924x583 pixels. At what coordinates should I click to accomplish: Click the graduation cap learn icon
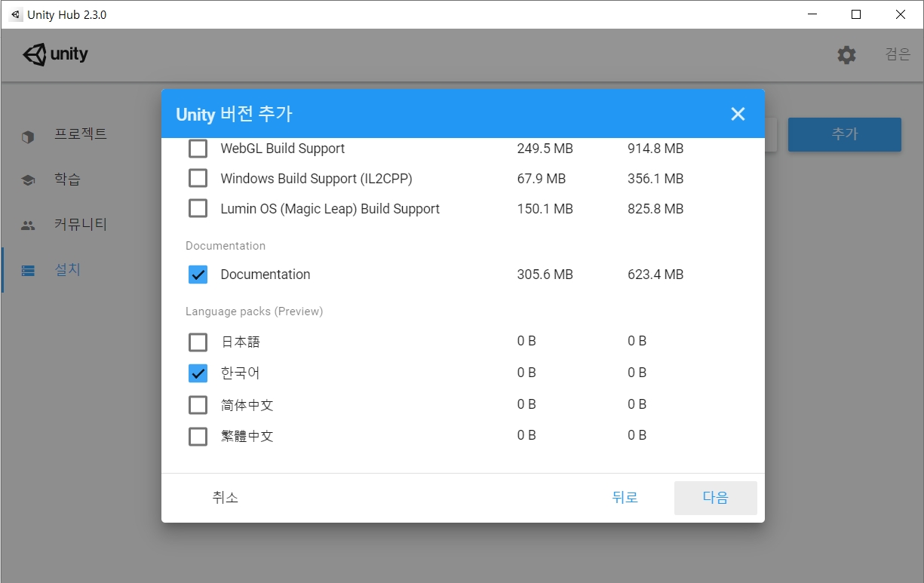pyautogui.click(x=28, y=180)
